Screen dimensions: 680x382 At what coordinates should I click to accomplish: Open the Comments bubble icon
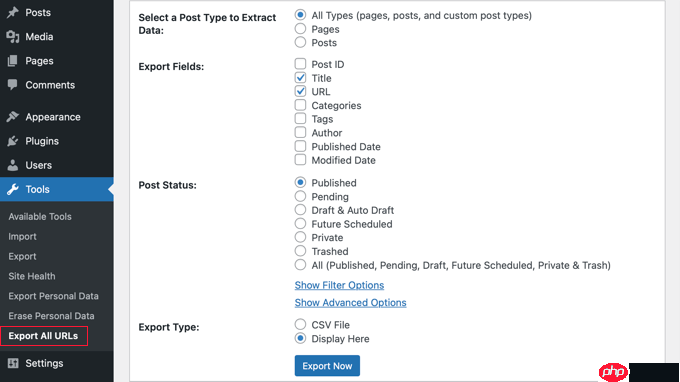pyautogui.click(x=13, y=85)
